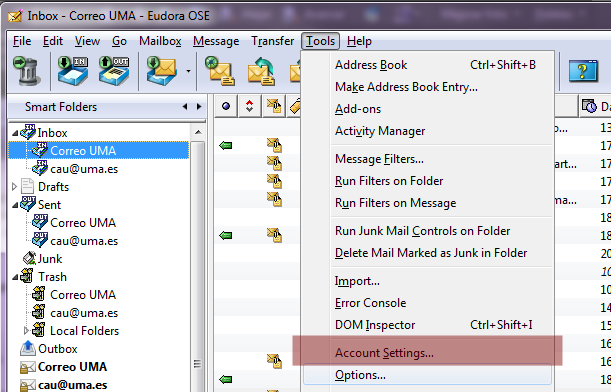Viewport: 611px width, 392px height.
Task: Show next folder view with right arrow
Action: [x=199, y=106]
